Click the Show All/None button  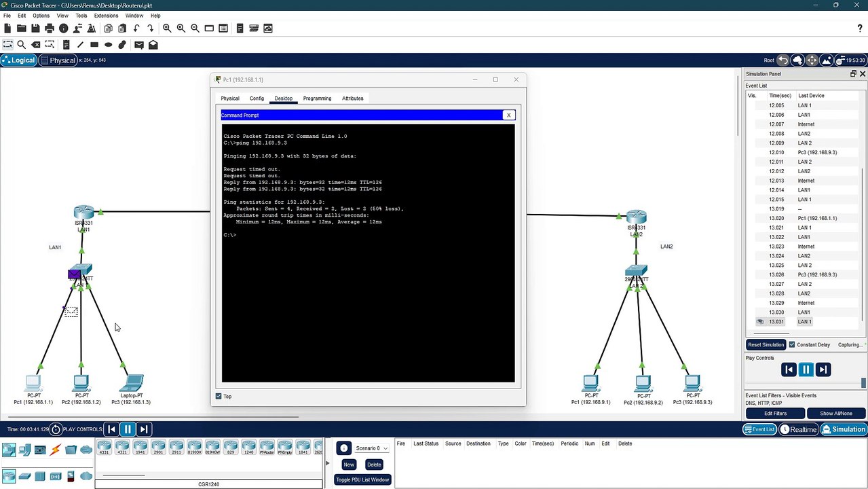[x=836, y=414]
